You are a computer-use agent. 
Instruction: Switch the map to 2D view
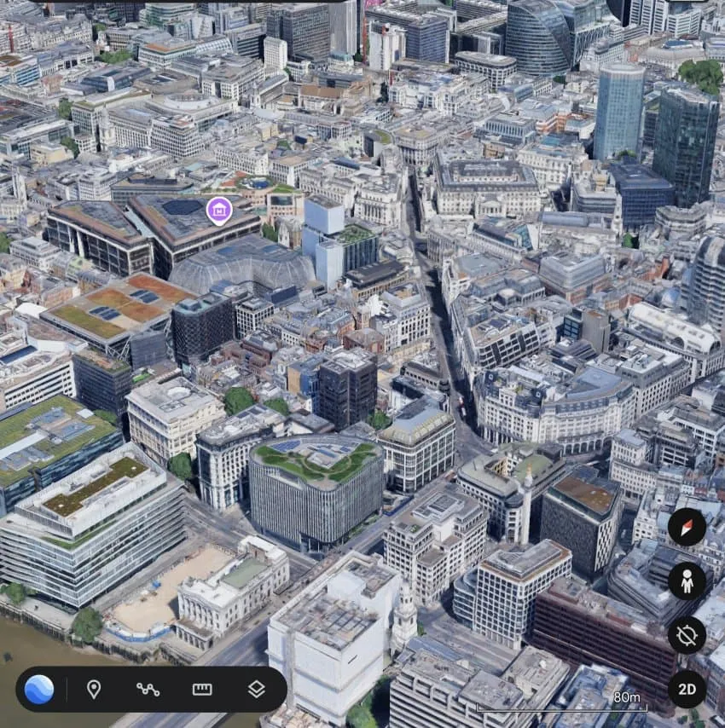687,689
